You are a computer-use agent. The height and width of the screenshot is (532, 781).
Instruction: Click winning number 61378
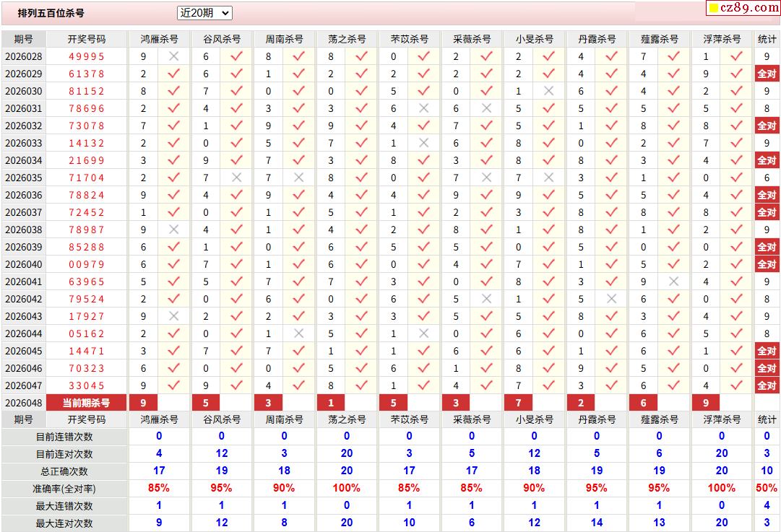pos(87,74)
